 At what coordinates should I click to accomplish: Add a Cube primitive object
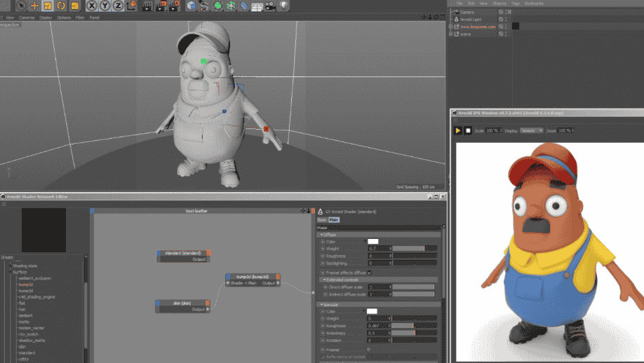[x=191, y=6]
